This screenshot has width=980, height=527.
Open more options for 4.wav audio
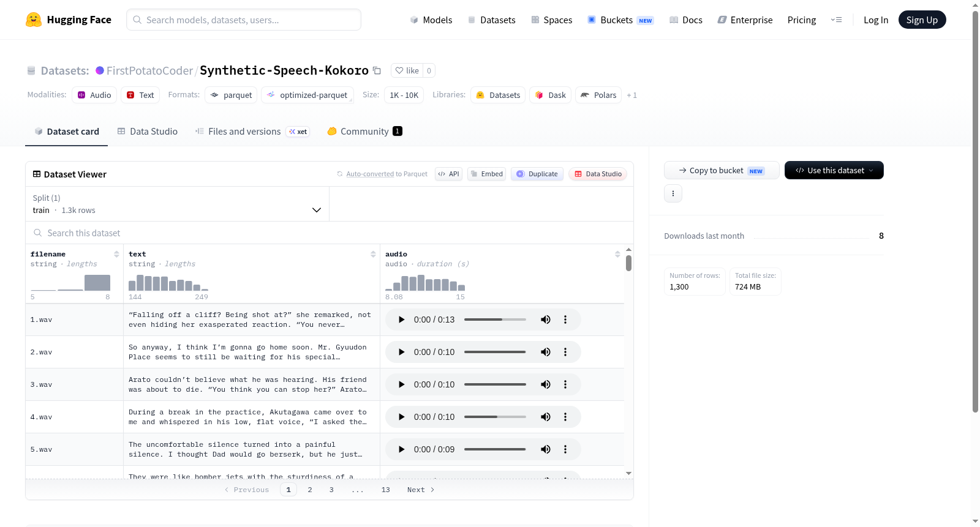coord(565,417)
